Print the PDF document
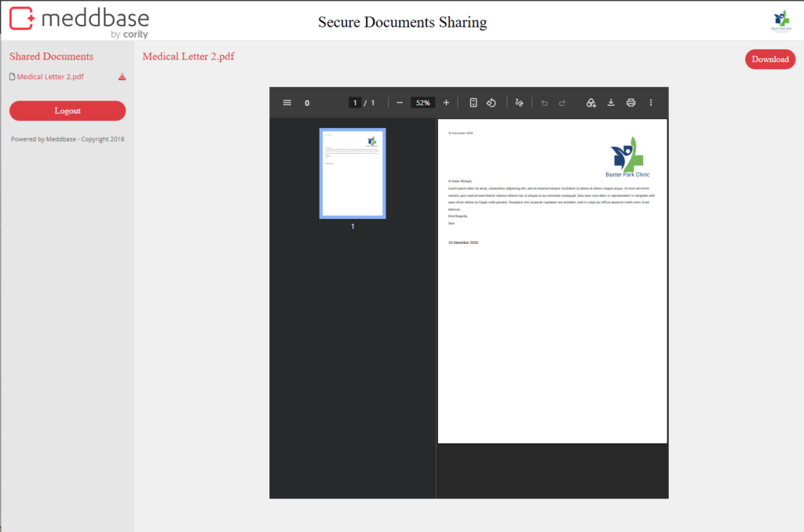This screenshot has width=804, height=532. [630, 103]
